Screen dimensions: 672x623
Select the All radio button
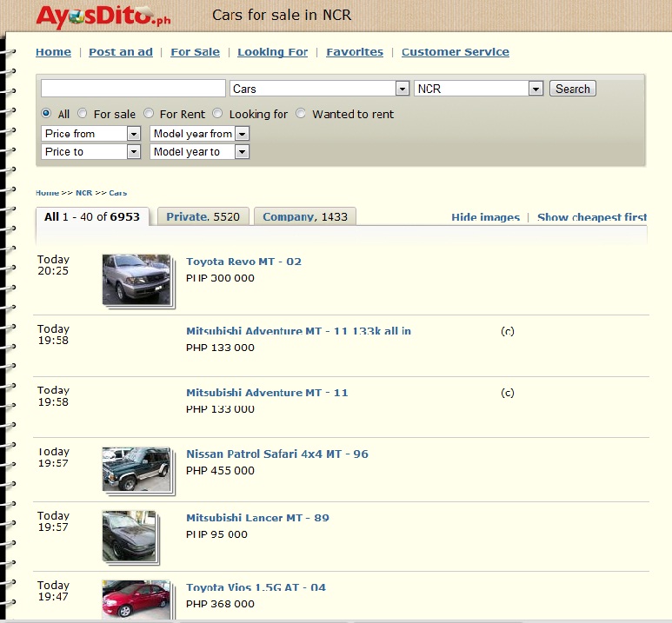point(46,113)
